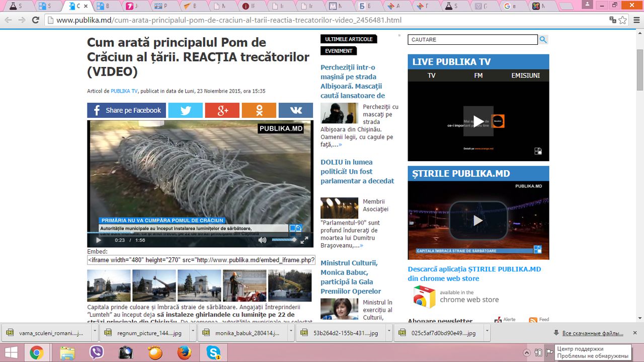
Task: Open the fourth gallery thumbnail with worker
Action: coord(245,285)
